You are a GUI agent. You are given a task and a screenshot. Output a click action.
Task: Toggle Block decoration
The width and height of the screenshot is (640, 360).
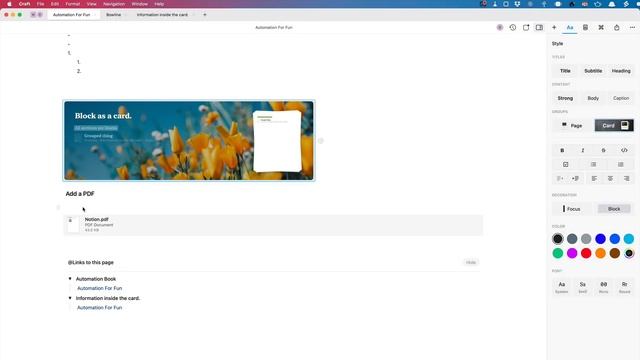[614, 209]
